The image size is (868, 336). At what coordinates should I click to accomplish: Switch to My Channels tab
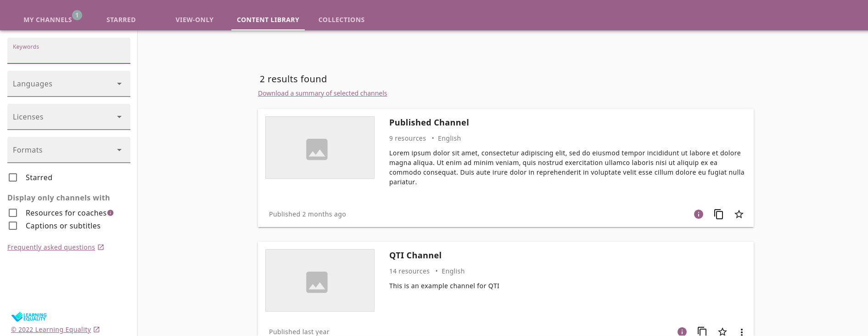pos(48,20)
